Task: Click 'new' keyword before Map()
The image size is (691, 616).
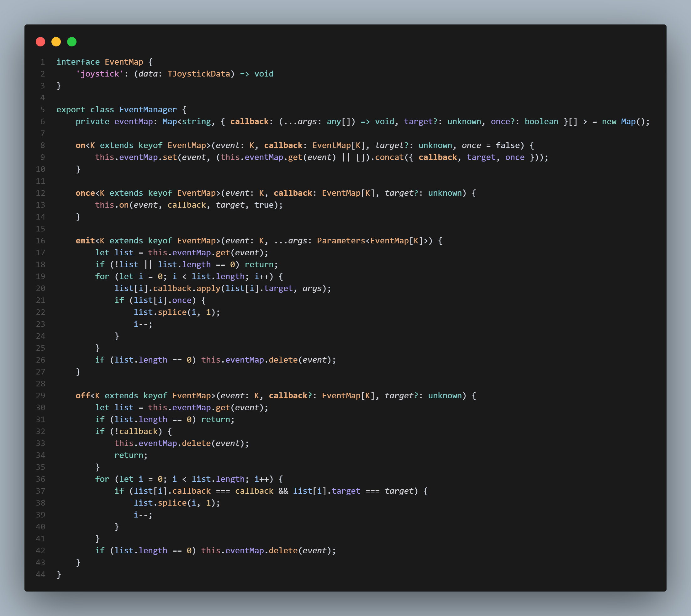Action: coord(609,121)
